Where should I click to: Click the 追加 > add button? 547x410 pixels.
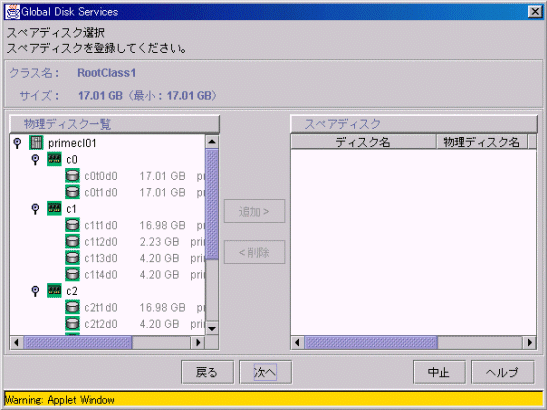pos(254,211)
